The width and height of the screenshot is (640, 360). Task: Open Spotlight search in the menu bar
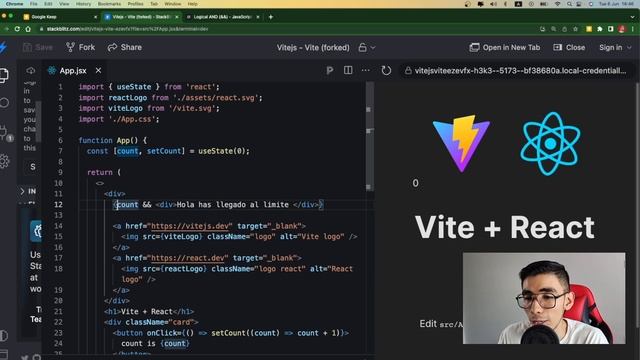(x=569, y=4)
